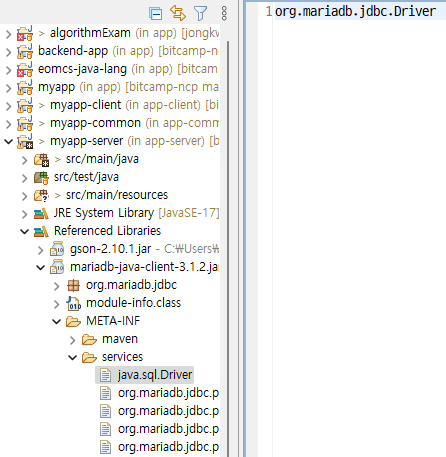Click the myapp project icon

click(25, 87)
